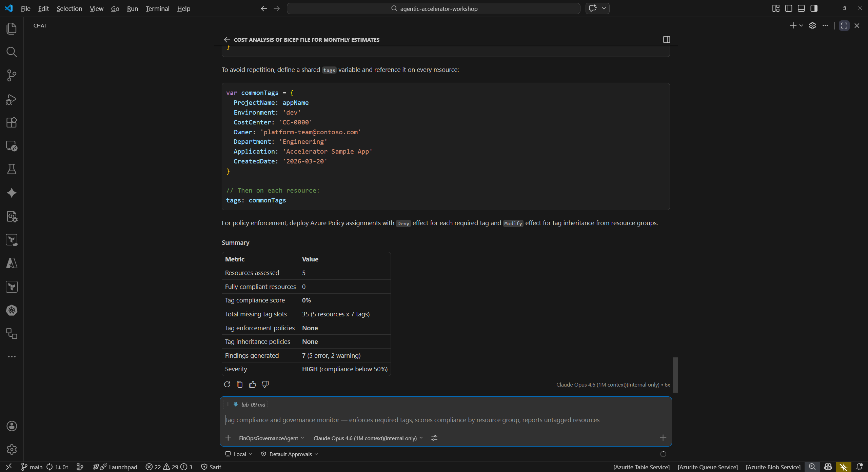
Task: Switch to the CHAT tab
Action: [x=40, y=25]
